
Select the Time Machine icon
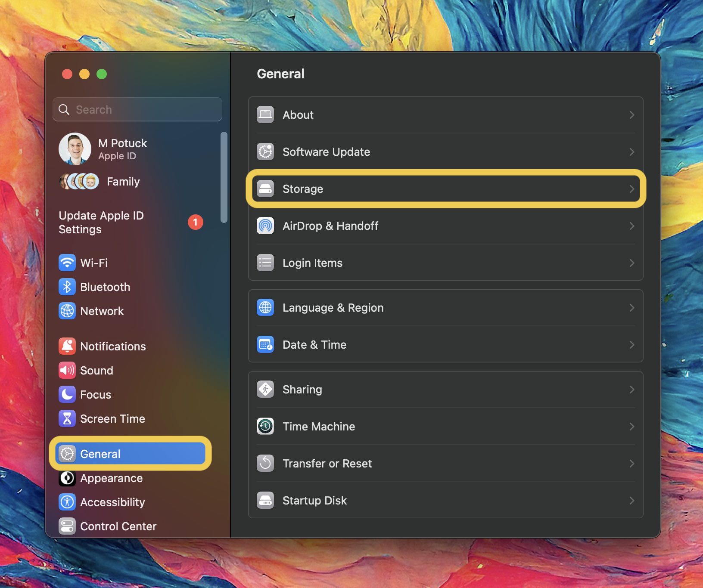coord(266,426)
